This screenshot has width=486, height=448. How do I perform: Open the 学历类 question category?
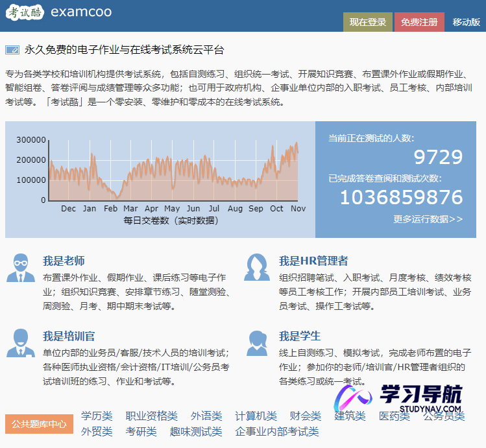pos(97,416)
